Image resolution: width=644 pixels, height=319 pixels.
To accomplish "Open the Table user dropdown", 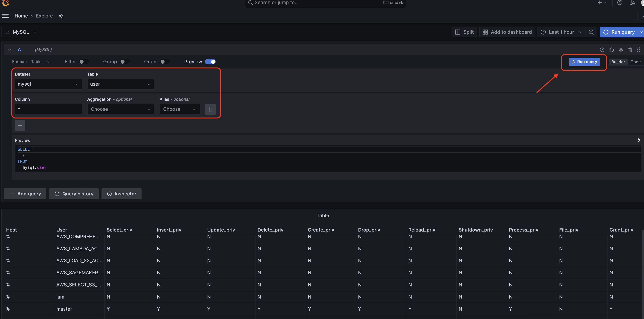I will pos(121,84).
